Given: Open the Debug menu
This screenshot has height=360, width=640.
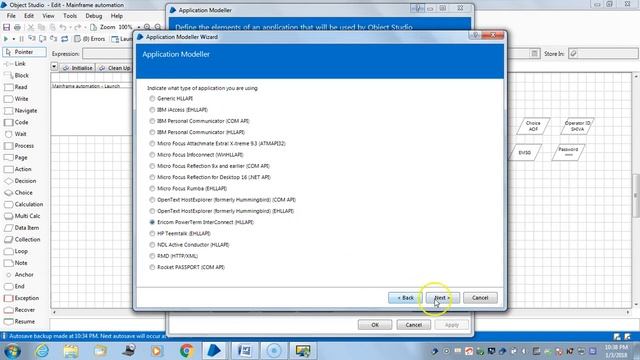Looking at the screenshot, I should [x=93, y=16].
